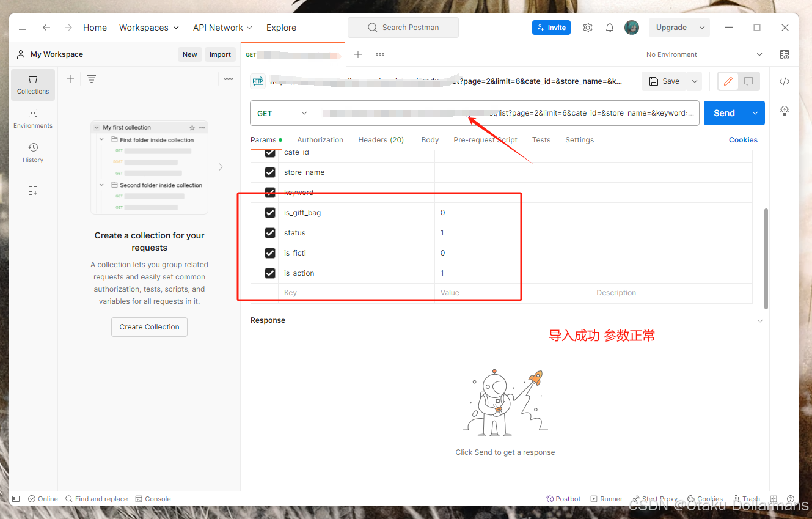Click the Cookies link above the params

coord(743,139)
